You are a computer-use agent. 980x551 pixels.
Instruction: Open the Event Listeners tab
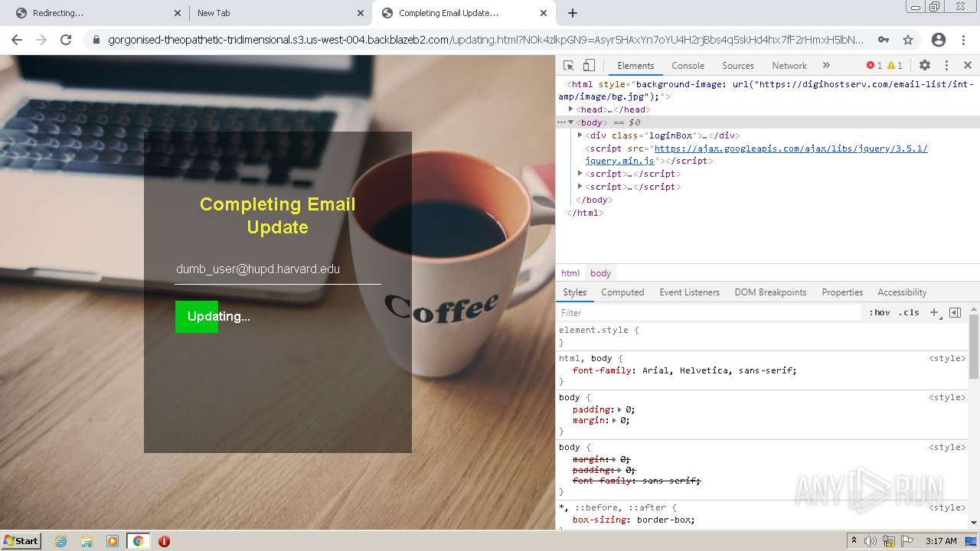[x=689, y=292]
